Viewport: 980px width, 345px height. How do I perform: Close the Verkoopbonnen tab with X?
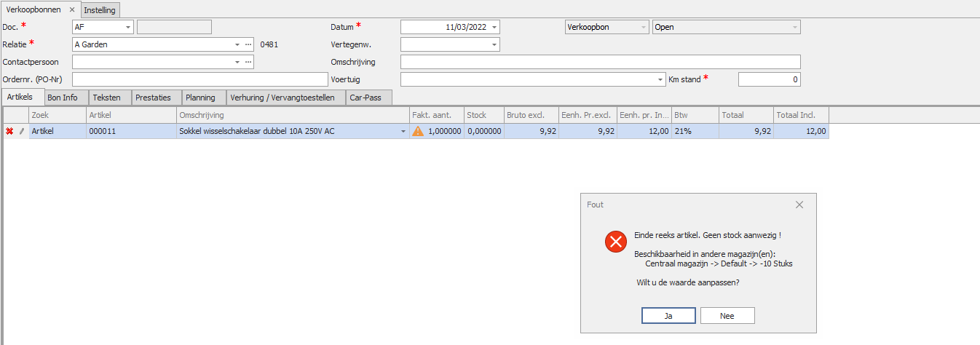[71, 9]
